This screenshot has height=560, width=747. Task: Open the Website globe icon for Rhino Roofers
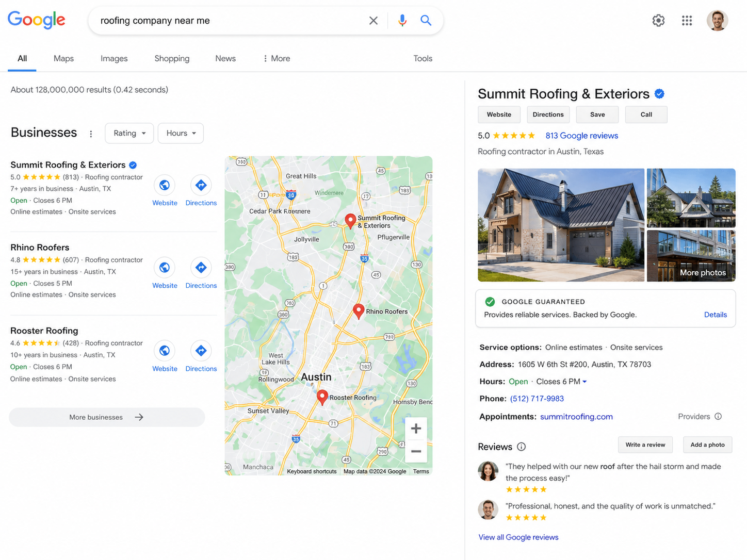165,268
